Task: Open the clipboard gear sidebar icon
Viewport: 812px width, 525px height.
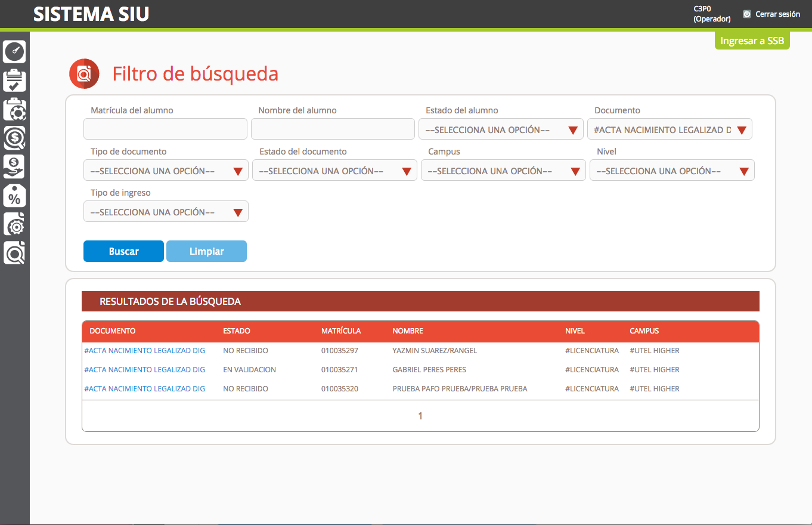Action: click(x=15, y=109)
